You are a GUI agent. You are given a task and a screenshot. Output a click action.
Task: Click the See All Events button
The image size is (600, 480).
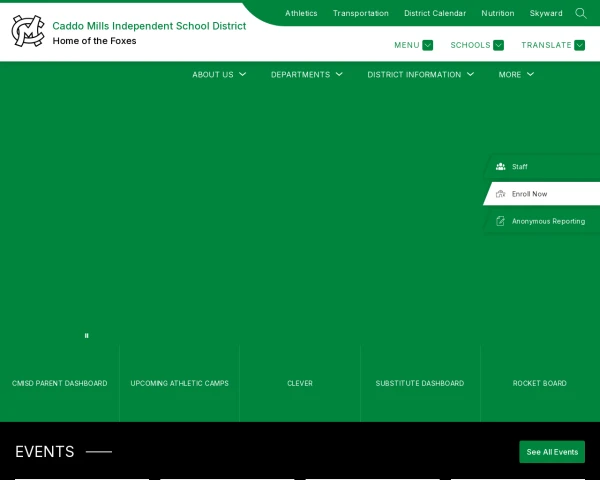point(552,452)
